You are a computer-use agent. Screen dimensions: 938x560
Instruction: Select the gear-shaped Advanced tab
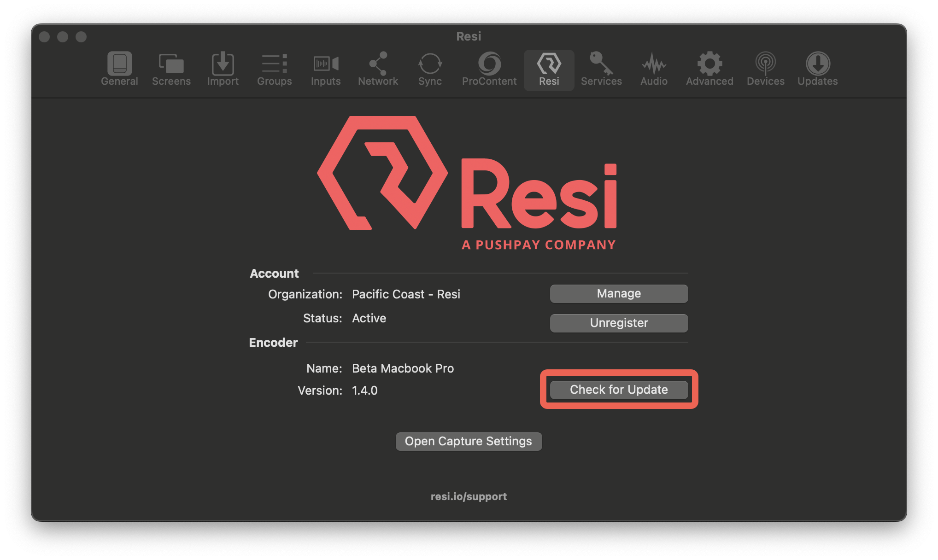pyautogui.click(x=709, y=69)
